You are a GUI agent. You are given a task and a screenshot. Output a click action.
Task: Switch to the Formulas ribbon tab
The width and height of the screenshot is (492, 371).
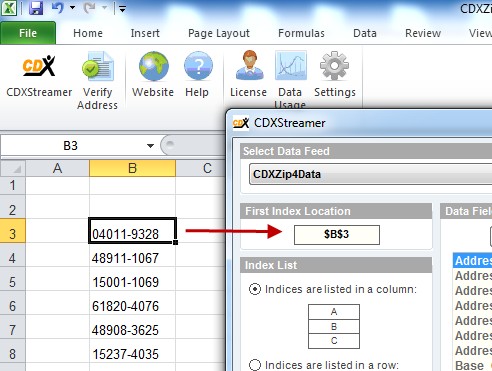click(x=301, y=33)
